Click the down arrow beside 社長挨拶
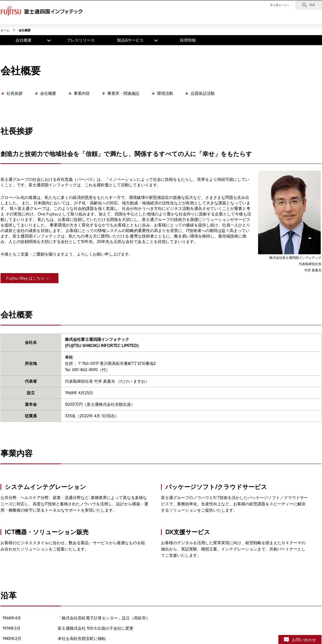 (3, 93)
